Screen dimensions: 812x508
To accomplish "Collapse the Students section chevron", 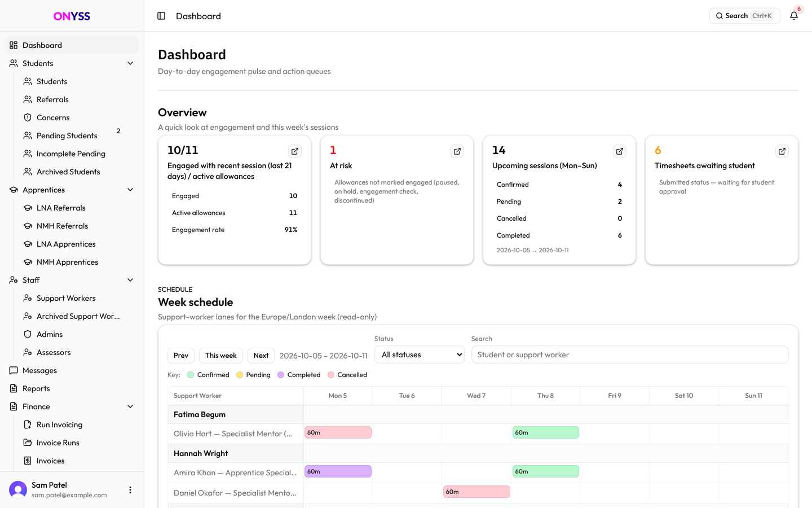I will (x=130, y=63).
